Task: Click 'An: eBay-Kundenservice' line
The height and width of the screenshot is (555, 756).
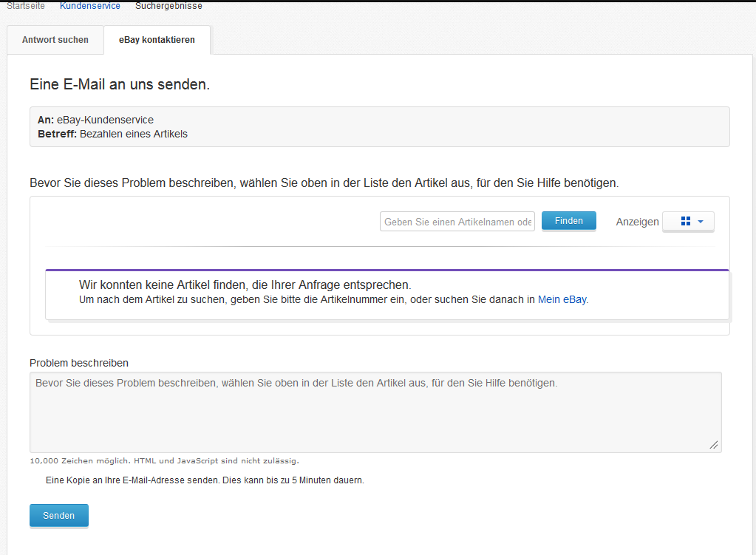Action: coord(95,120)
